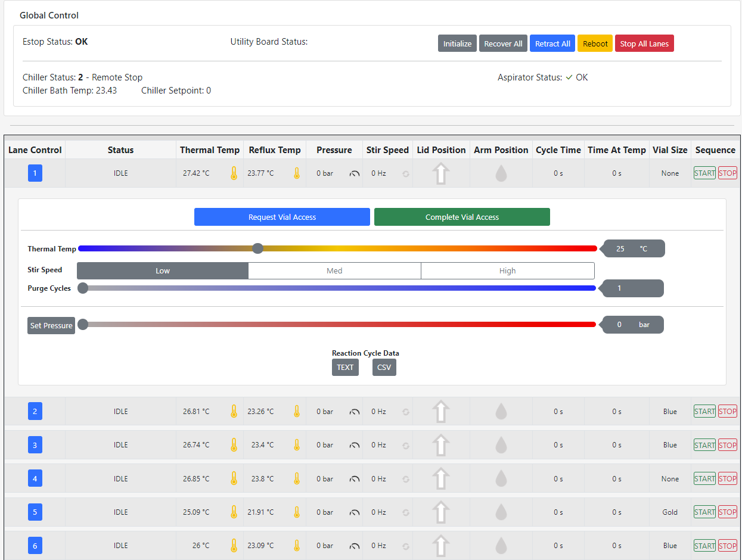
Task: Click the Set Pressure button
Action: tap(51, 325)
